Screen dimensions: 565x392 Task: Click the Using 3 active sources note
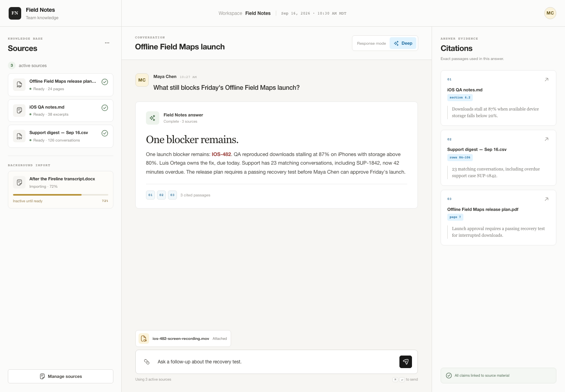coord(153,379)
